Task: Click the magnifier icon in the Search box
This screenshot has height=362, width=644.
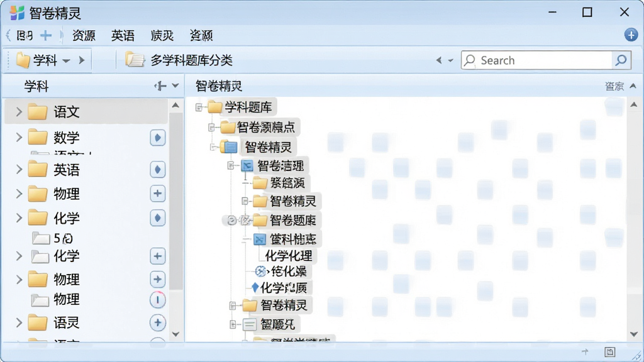Action: pos(621,60)
